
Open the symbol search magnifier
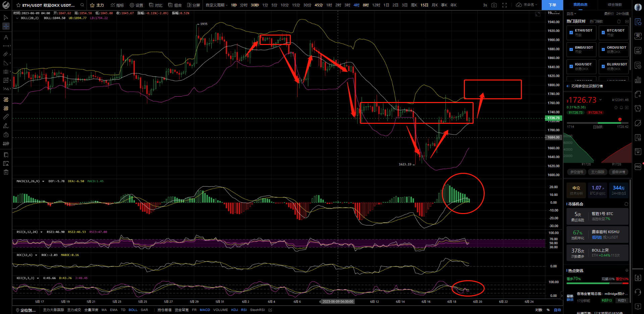click(82, 5)
